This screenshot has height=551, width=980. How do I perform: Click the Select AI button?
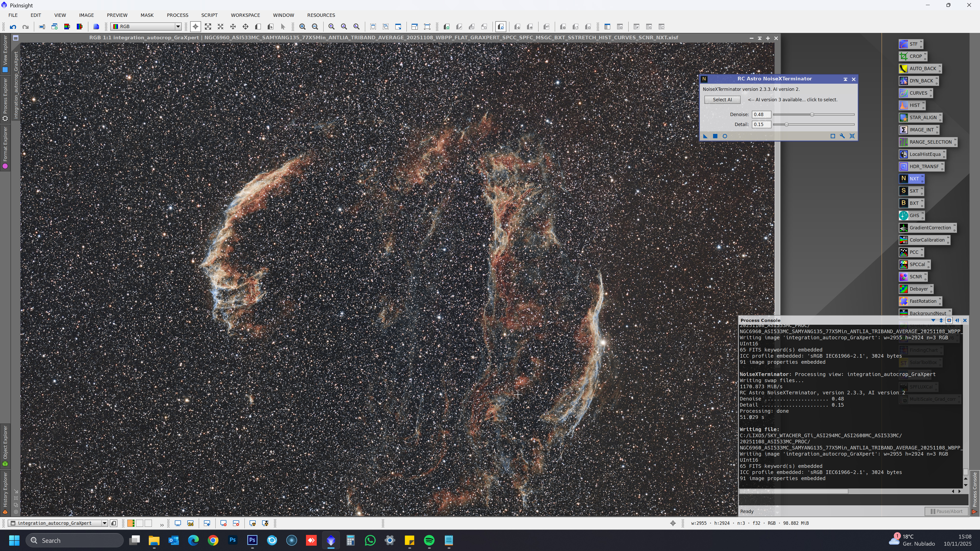(x=722, y=100)
